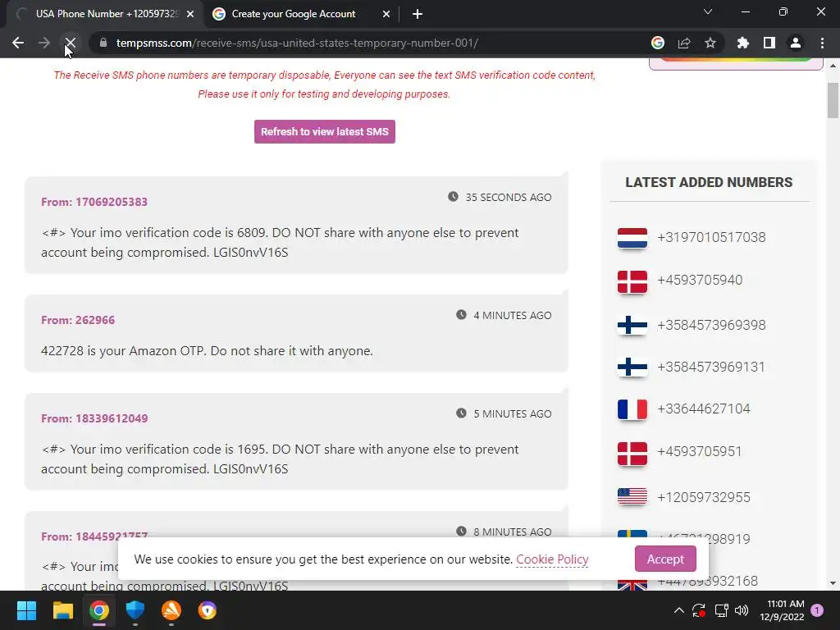Viewport: 840px width, 630px height.
Task: Click the France flag icon
Action: 632,409
